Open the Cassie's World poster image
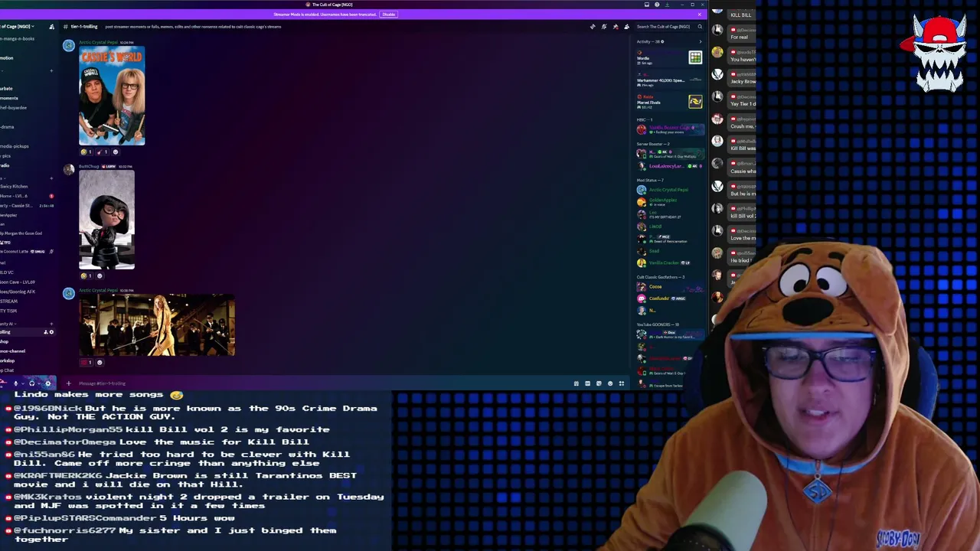This screenshot has height=551, width=980. (112, 96)
